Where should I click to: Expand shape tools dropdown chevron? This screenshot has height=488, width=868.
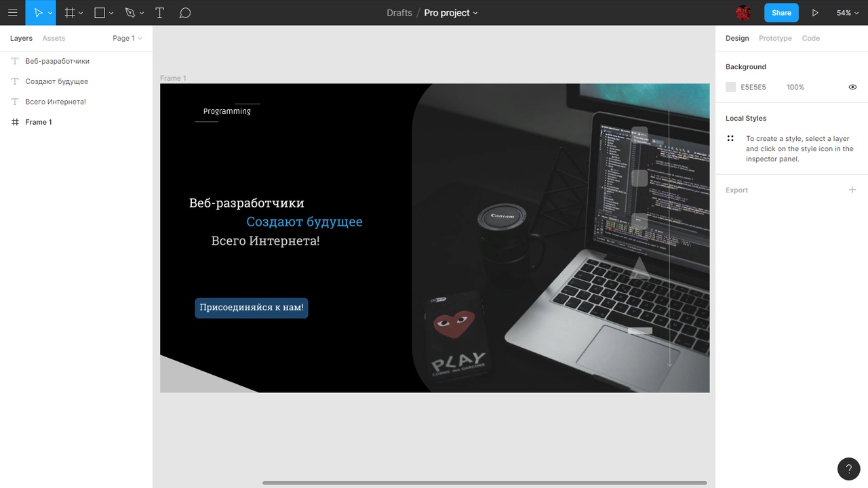(x=111, y=13)
